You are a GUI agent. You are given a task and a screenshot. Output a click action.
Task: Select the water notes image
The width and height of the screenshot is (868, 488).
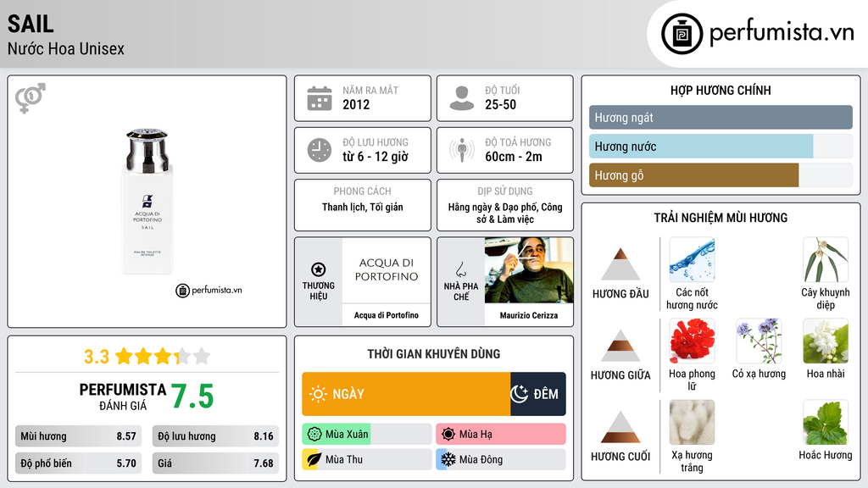tap(692, 259)
